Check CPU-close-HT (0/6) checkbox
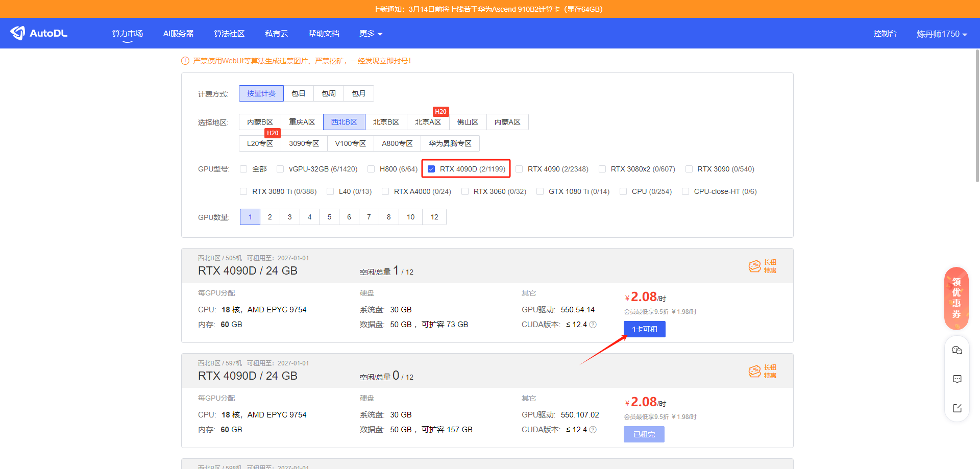This screenshot has height=469, width=980. pos(685,191)
